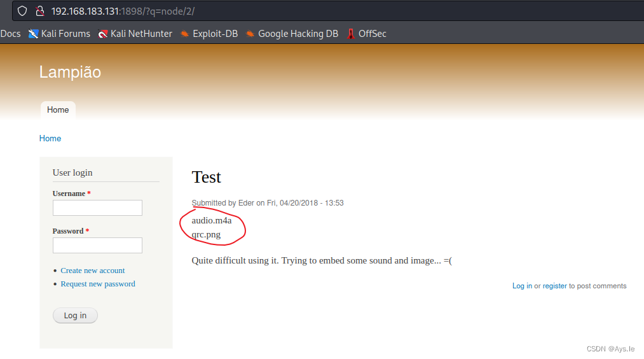Image resolution: width=644 pixels, height=359 pixels.
Task: Focus the Password input field
Action: pyautogui.click(x=97, y=245)
